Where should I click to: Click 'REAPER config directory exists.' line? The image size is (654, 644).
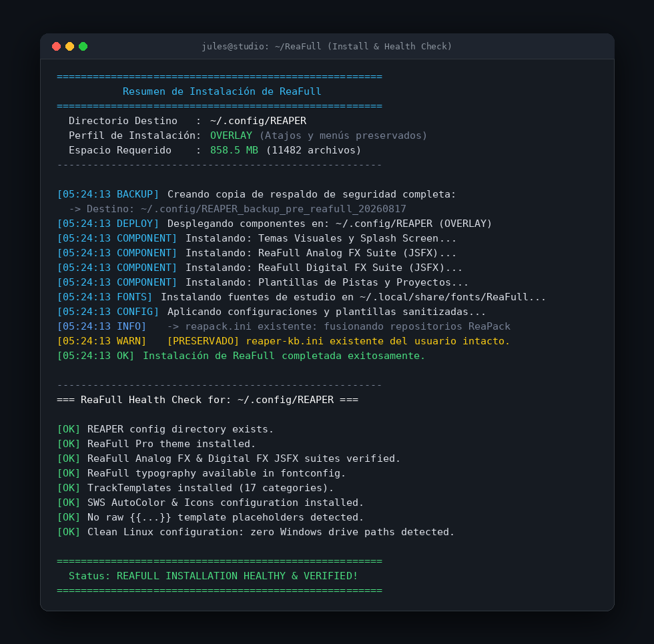coord(180,429)
